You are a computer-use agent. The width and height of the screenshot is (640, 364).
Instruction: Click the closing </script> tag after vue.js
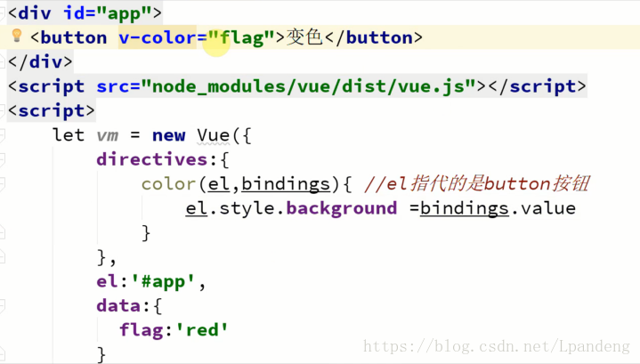537,86
